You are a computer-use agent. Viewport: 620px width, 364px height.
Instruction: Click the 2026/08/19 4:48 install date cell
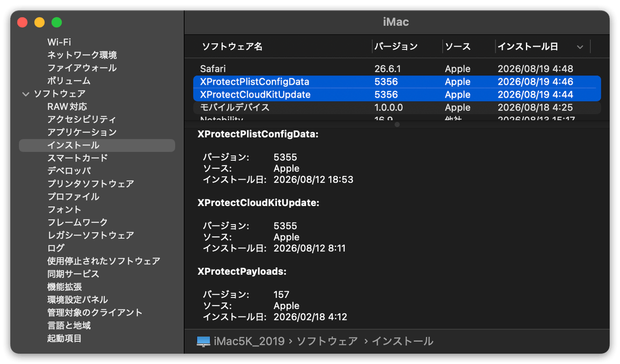click(x=535, y=69)
